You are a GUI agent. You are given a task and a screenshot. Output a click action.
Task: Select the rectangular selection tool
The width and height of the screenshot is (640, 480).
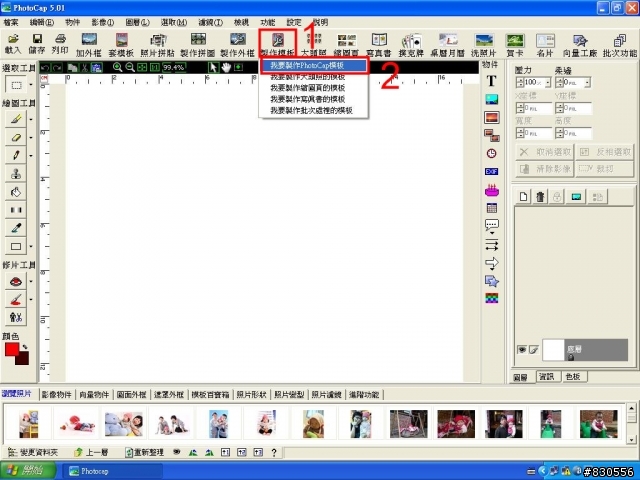click(x=16, y=85)
